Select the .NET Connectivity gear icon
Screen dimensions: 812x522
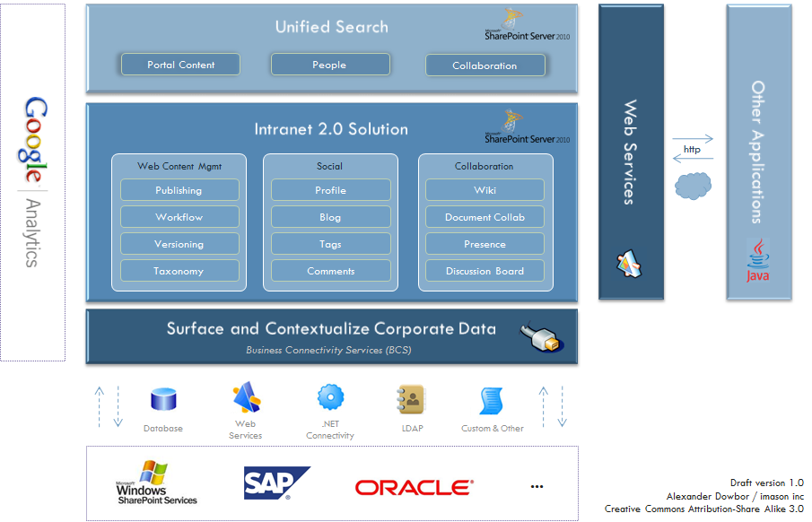(x=330, y=397)
